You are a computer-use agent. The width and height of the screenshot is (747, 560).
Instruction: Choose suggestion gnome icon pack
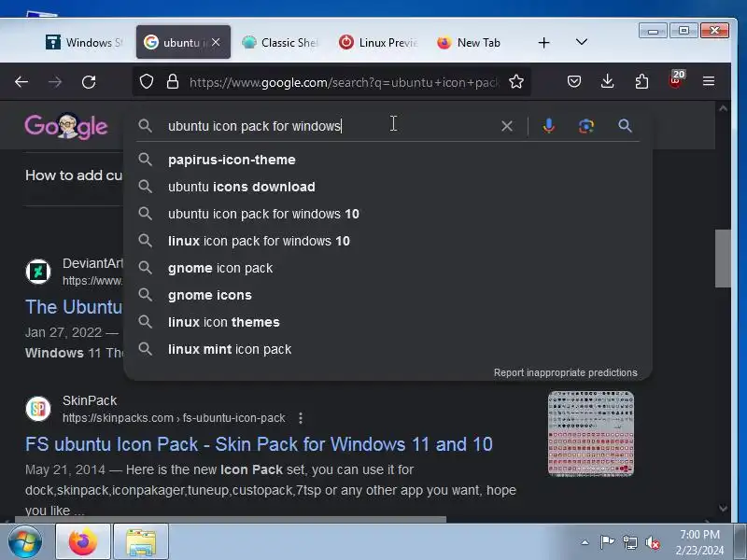pyautogui.click(x=388, y=268)
